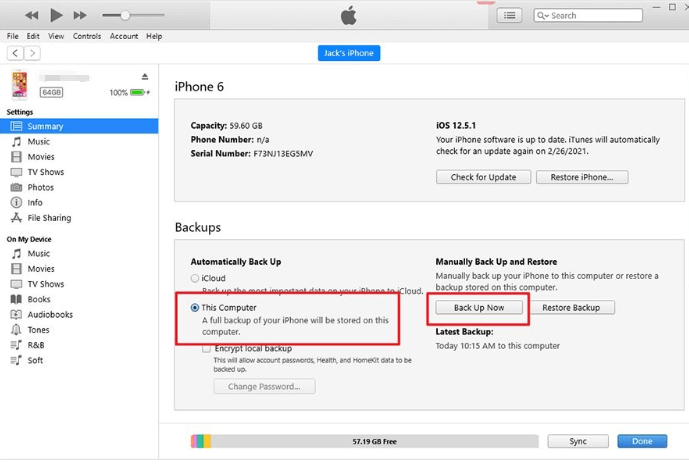Open the Help menu
The height and width of the screenshot is (465, 689).
click(x=154, y=36)
